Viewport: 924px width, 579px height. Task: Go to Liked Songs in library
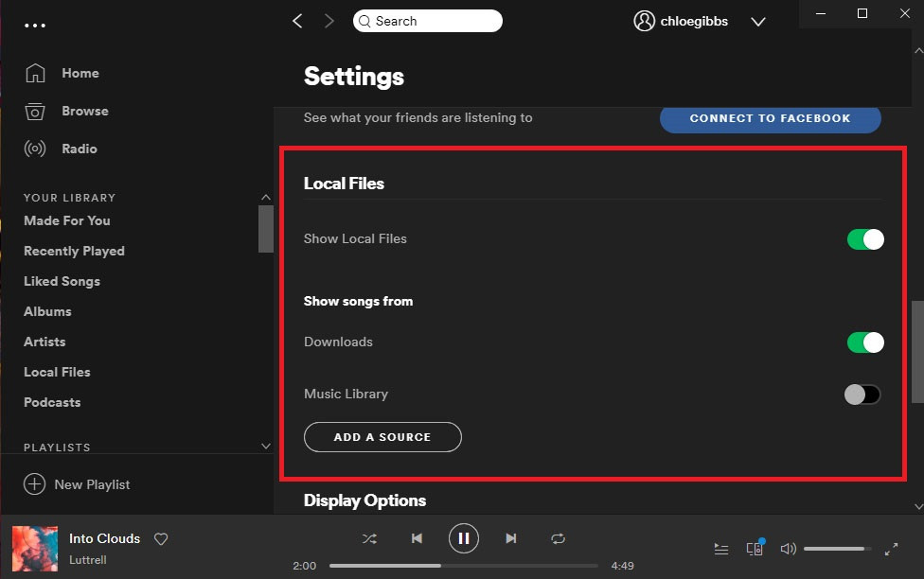point(62,281)
